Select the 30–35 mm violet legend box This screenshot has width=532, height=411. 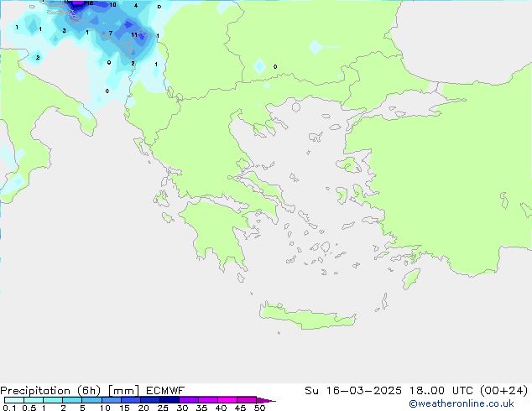tap(189, 400)
